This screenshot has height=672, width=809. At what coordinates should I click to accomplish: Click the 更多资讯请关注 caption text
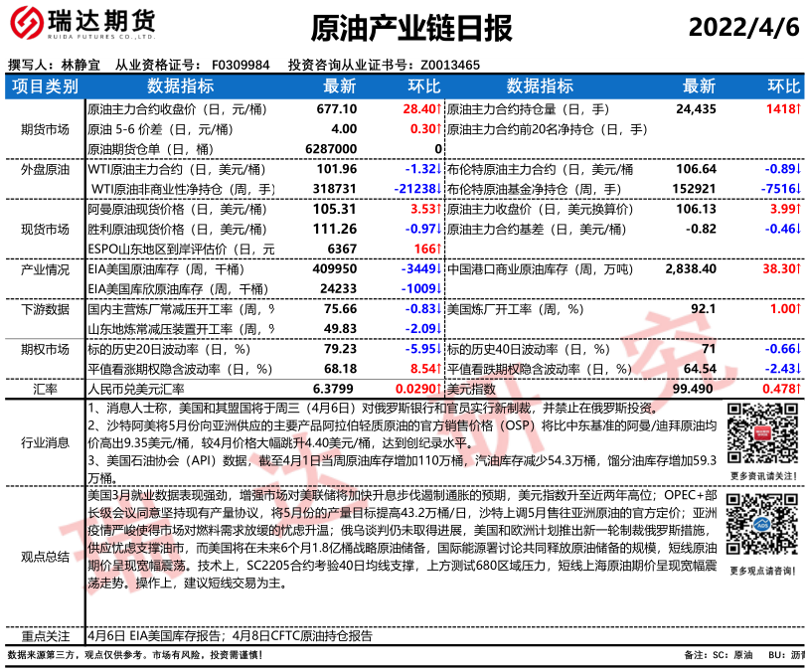tap(763, 475)
